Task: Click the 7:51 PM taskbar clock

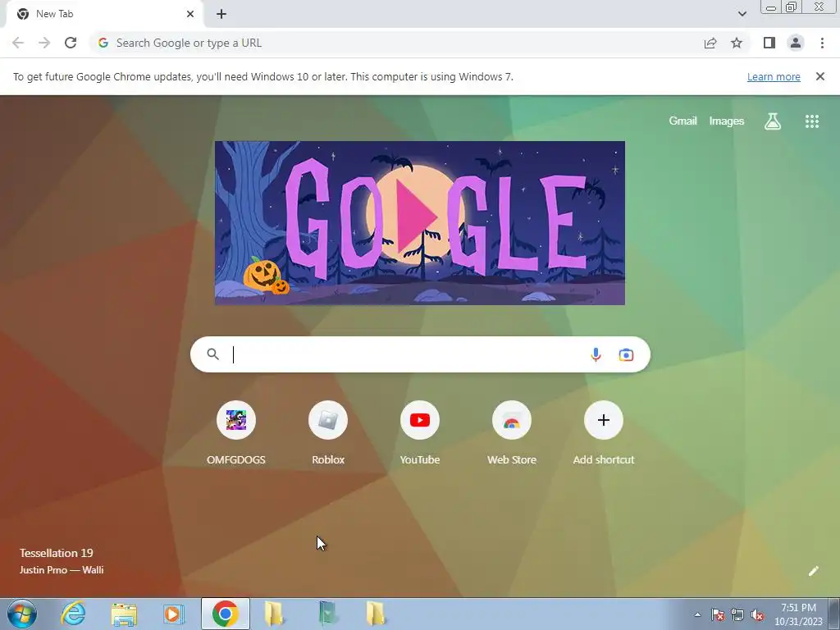Action: coord(798,614)
